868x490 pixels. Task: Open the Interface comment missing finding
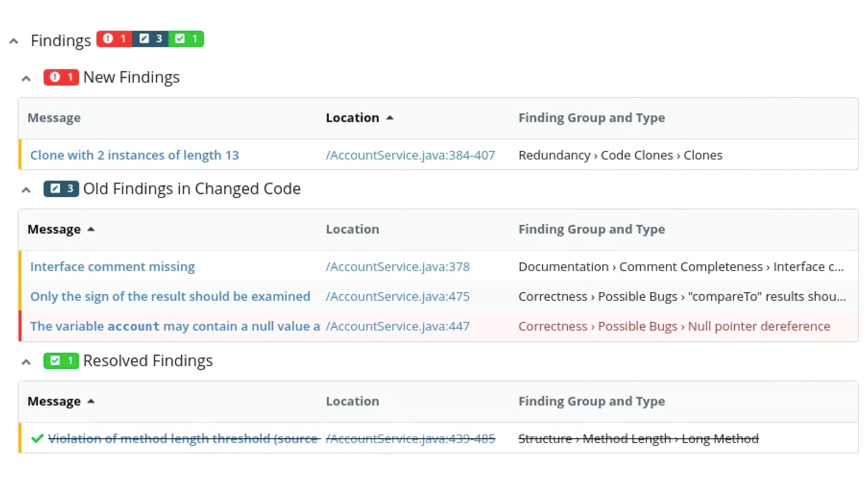pyautogui.click(x=113, y=266)
